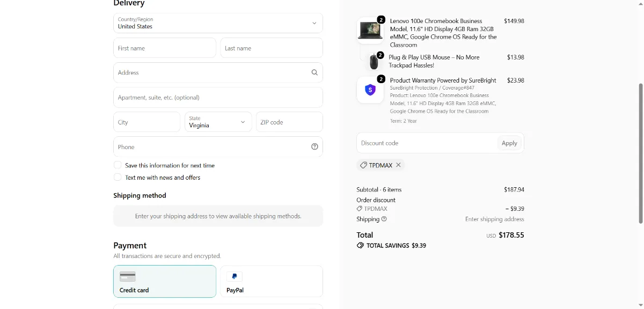644x309 pixels.
Task: Click the PayPal logo icon
Action: point(235,277)
